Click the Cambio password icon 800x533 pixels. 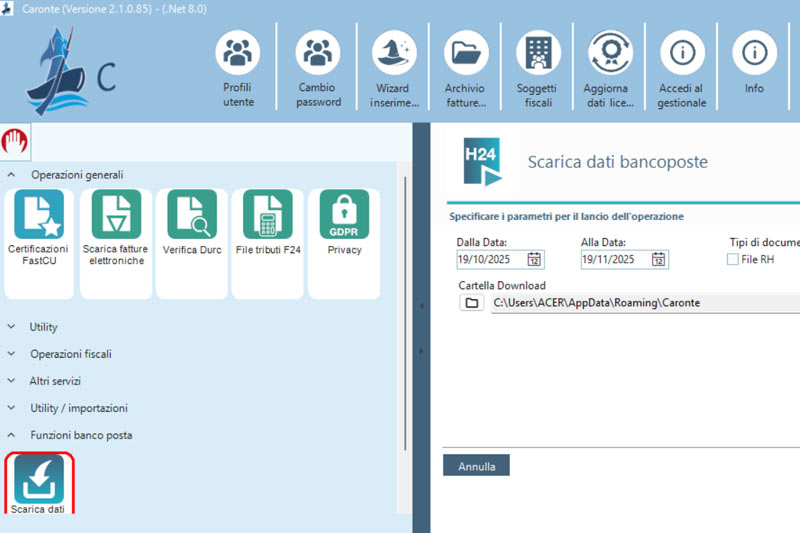pos(319,53)
